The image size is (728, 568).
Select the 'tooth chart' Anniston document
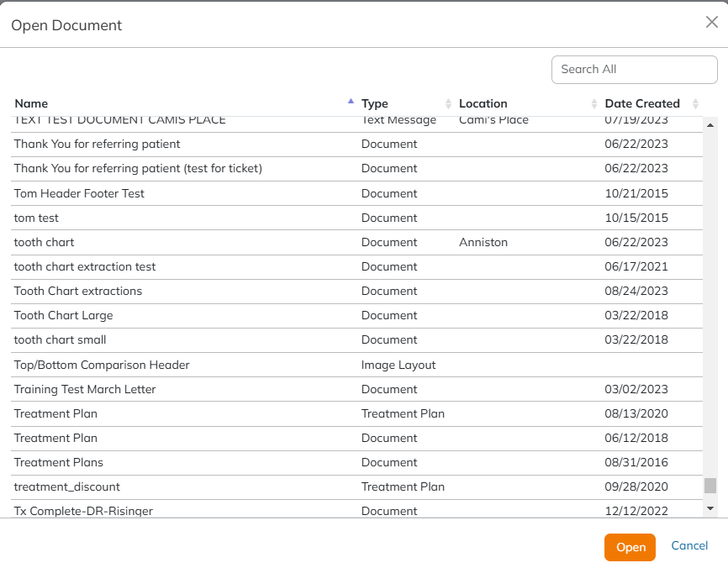[356, 242]
